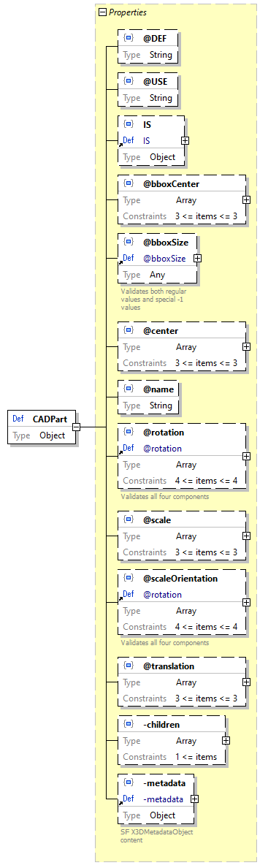The image size is (268, 868).
Task: Expand the -metadata plus box
Action: pos(194,799)
